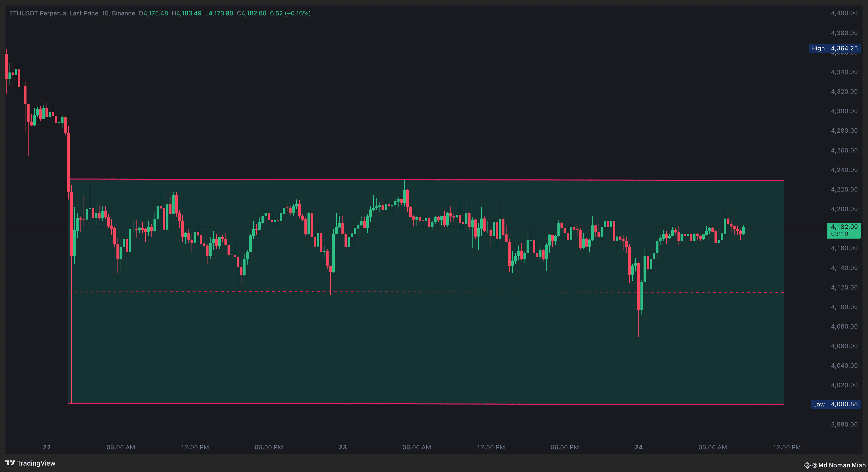Click the 4,020.00 price scale label
The height and width of the screenshot is (472, 868).
click(844, 385)
